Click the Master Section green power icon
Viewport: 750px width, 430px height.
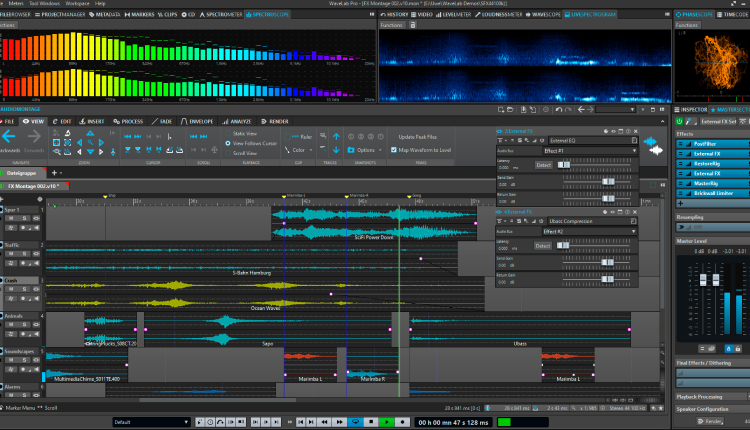pos(679,121)
